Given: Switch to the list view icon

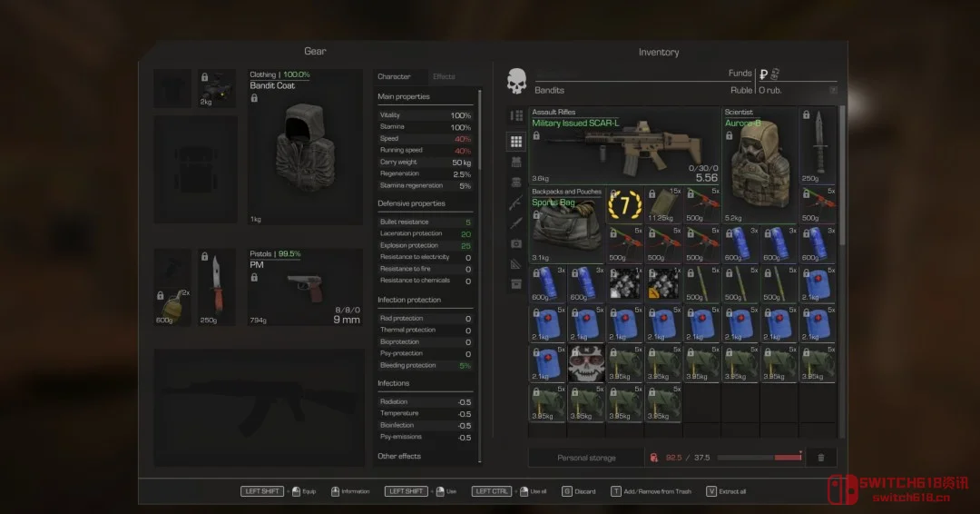Looking at the screenshot, I should coord(516,116).
